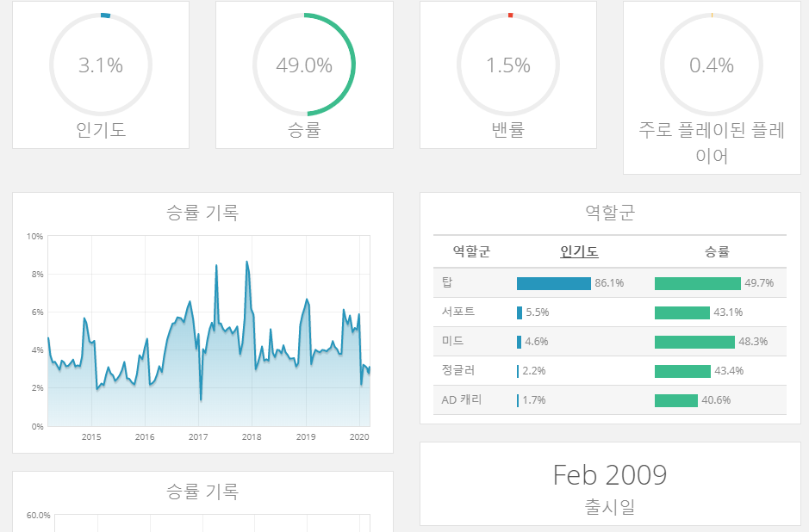Click the 밴률 label under the gauge
Viewport: 809px width, 532px height.
(508, 130)
